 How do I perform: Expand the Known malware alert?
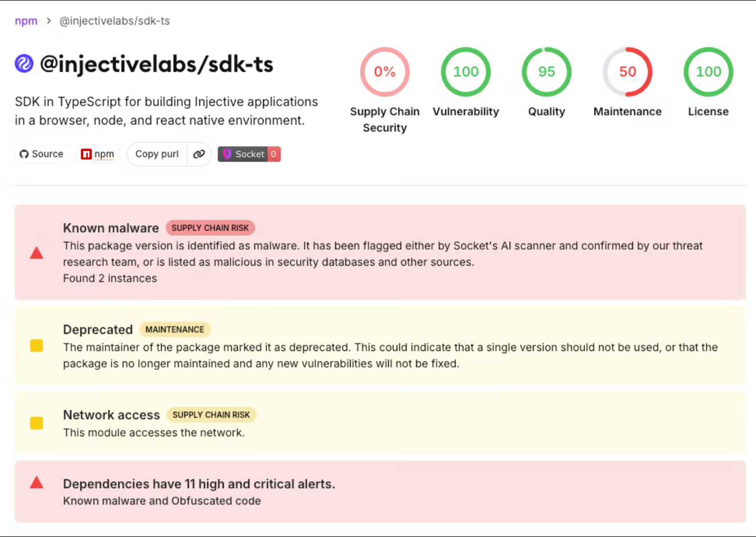point(380,252)
